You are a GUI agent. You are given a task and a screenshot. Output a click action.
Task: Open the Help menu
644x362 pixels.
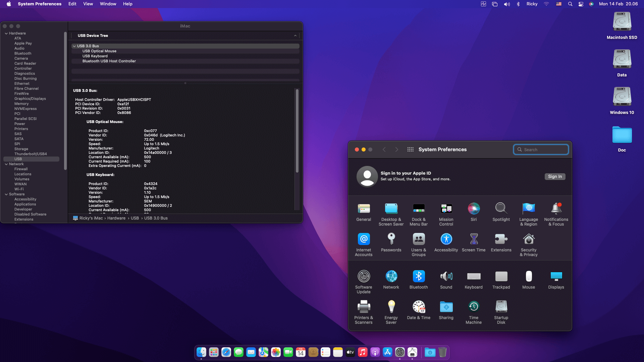point(127,4)
